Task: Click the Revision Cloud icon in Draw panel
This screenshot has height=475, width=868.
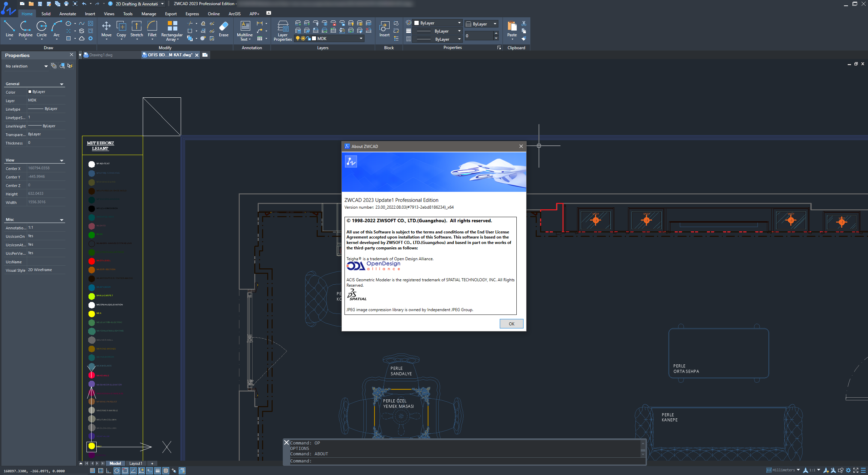Action: 82,38
